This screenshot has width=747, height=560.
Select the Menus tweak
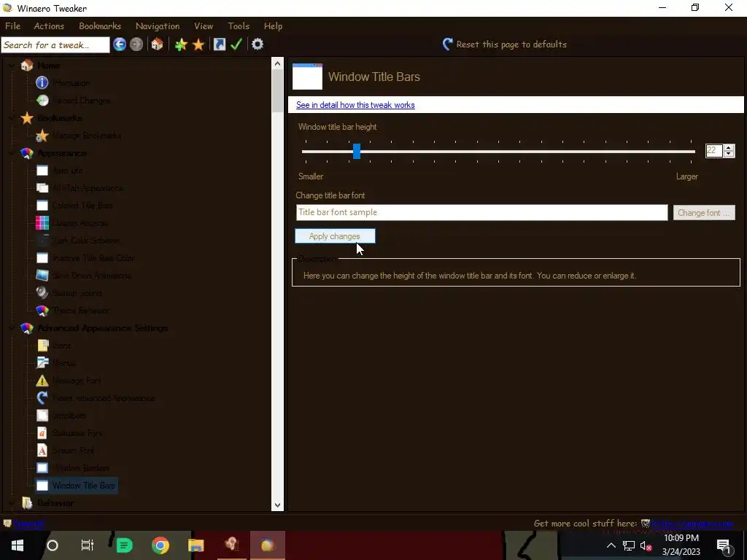click(x=64, y=363)
